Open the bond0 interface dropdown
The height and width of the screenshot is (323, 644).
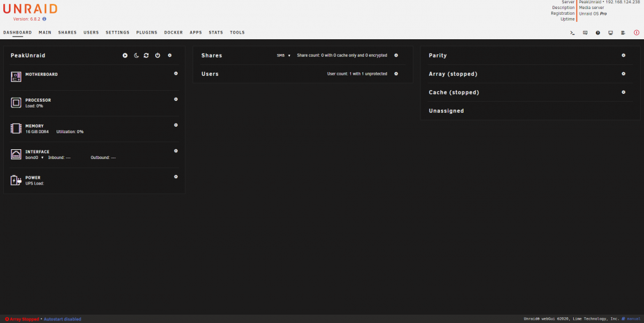coord(35,158)
